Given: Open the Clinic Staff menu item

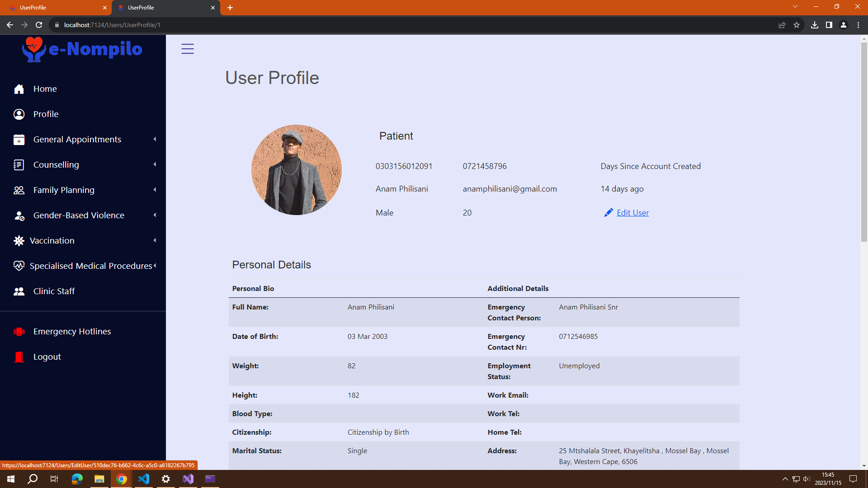Looking at the screenshot, I should [54, 291].
